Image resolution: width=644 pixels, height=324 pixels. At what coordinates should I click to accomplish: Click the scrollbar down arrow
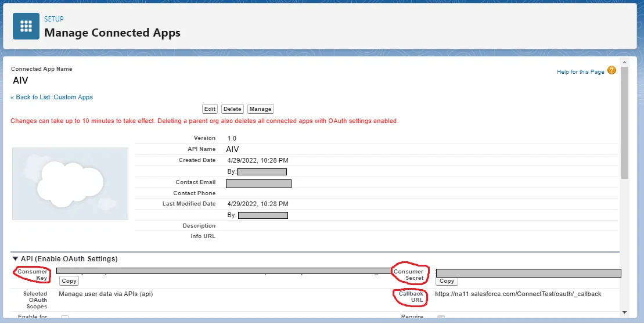[624, 312]
